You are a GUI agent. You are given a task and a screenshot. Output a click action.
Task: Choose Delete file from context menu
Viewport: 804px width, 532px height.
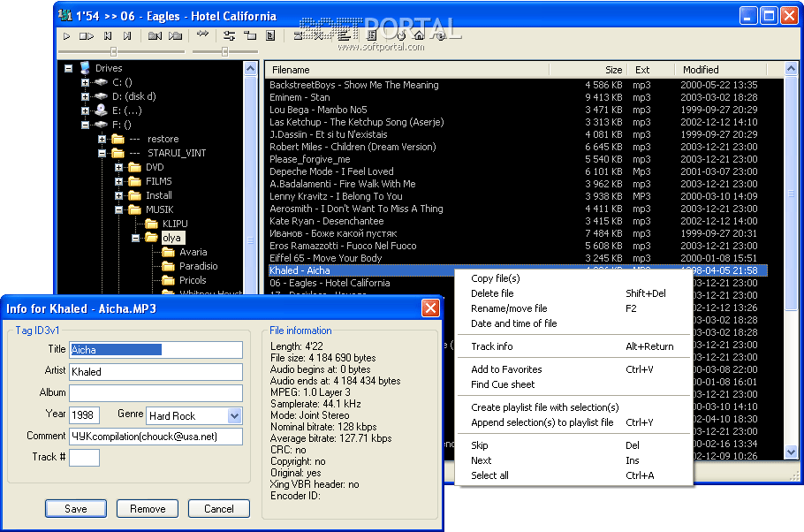point(573,293)
